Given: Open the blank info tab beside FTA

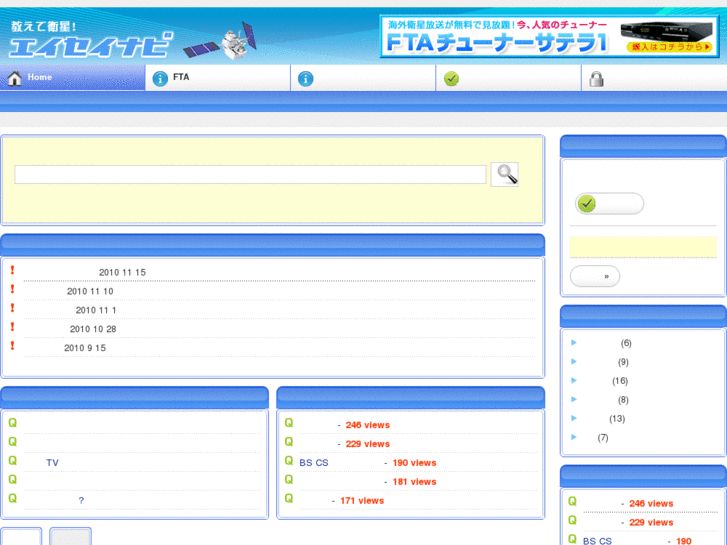Looking at the screenshot, I should (x=363, y=77).
